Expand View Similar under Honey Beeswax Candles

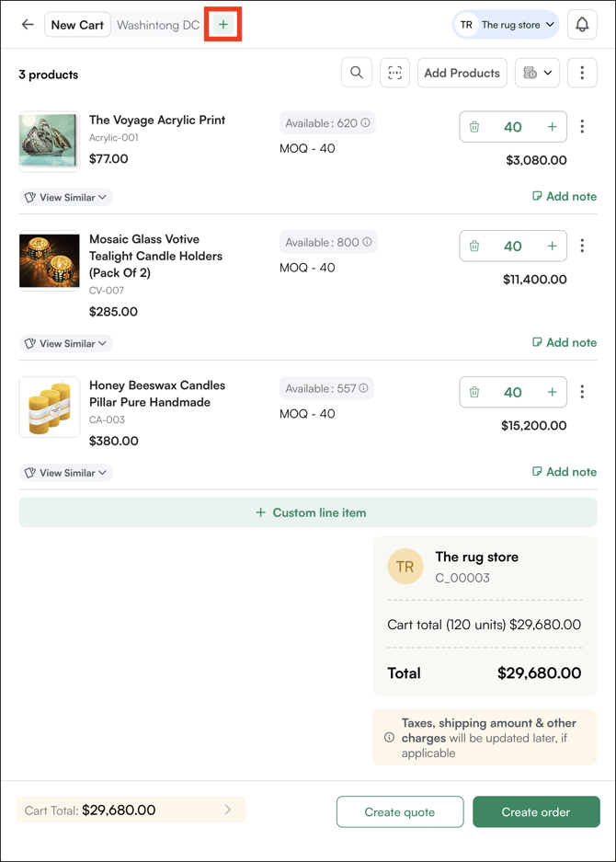point(65,473)
